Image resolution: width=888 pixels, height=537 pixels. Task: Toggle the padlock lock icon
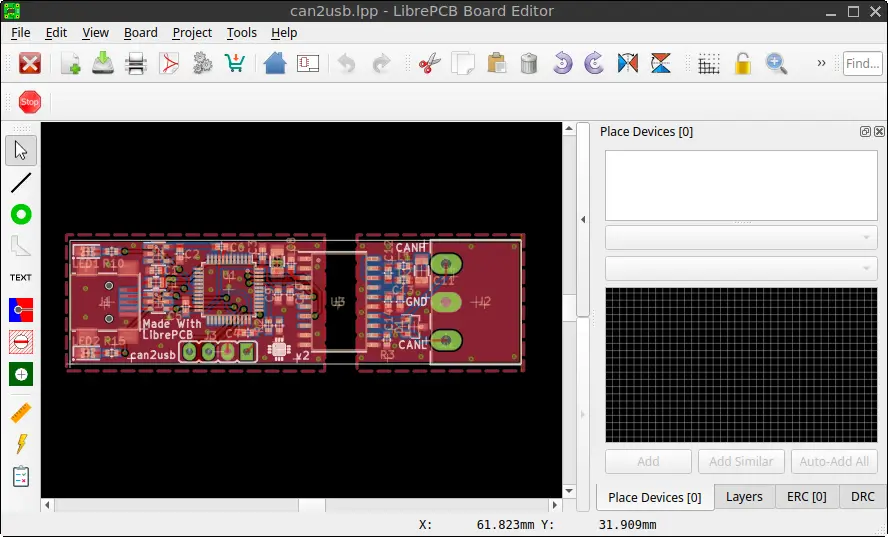[742, 63]
